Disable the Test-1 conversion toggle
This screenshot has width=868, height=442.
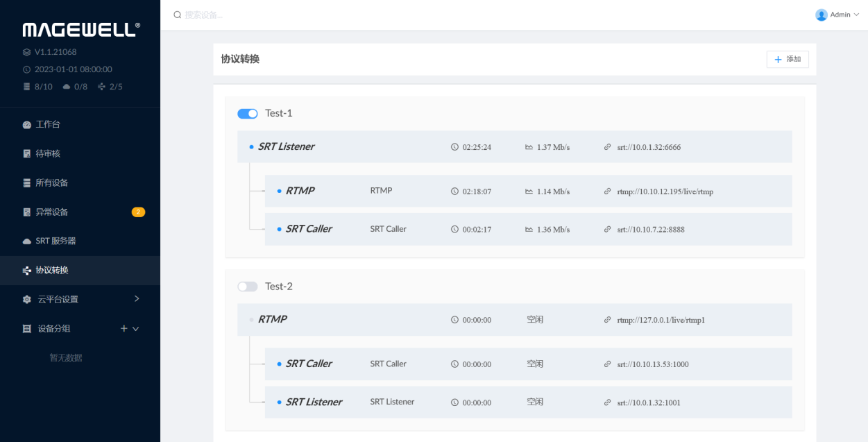click(x=248, y=114)
